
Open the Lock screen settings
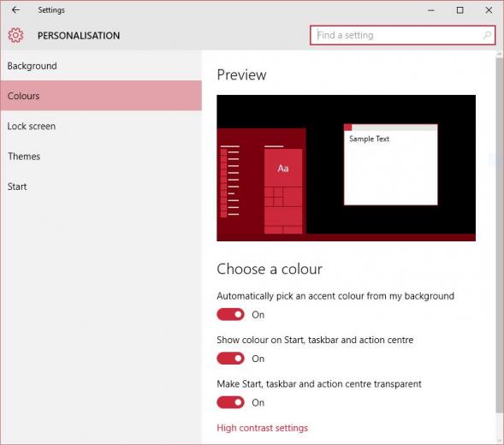[x=101, y=126]
